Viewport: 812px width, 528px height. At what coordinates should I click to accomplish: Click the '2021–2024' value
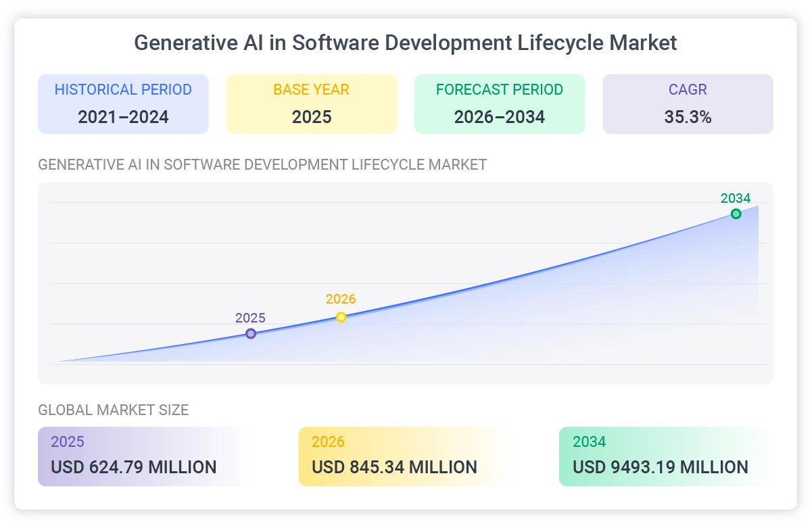point(123,117)
